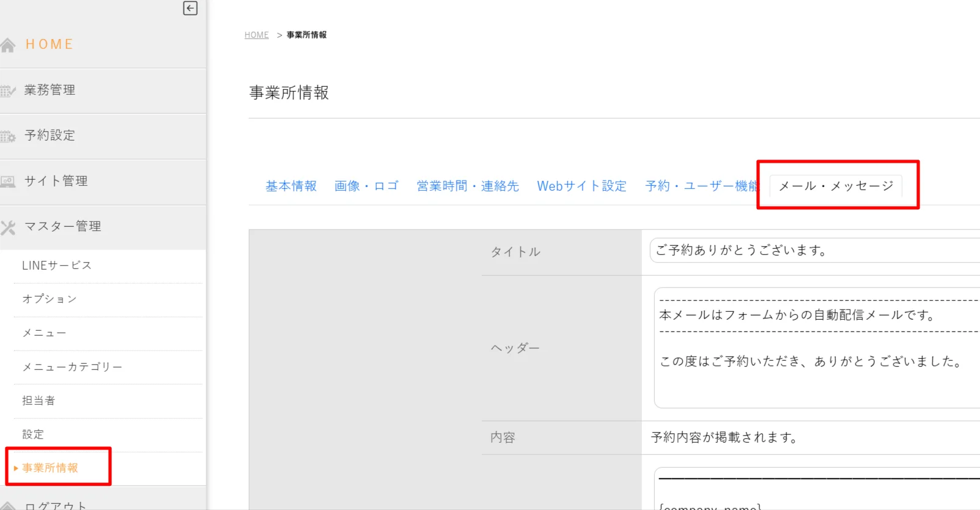Viewport: 980px width, 510px height.
Task: Open the 基本情報 tab
Action: pos(291,186)
